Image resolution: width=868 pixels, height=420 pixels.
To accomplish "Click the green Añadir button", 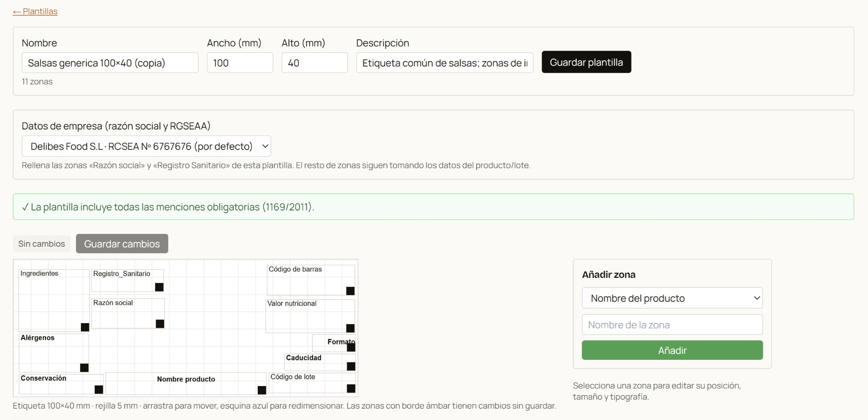I will click(x=672, y=350).
